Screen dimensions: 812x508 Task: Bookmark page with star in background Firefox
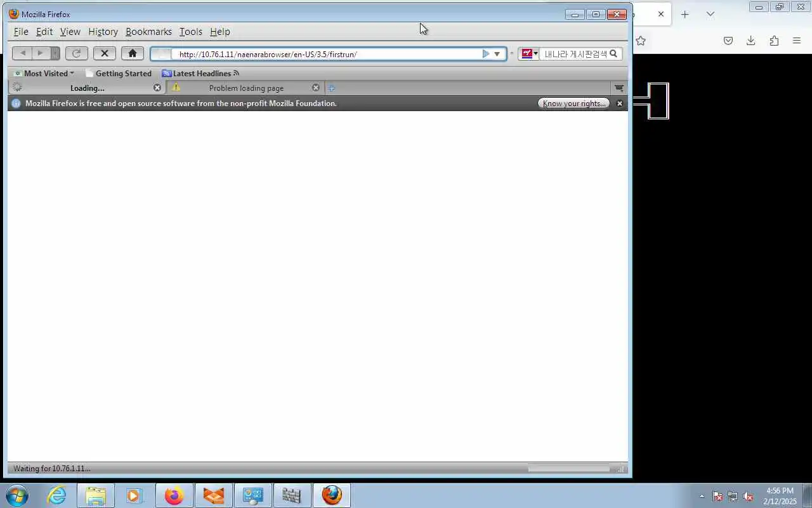(641, 41)
